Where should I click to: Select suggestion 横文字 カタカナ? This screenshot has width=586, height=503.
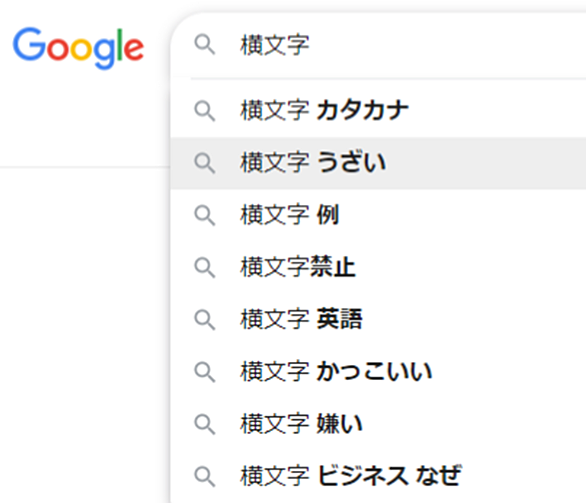click(x=378, y=111)
